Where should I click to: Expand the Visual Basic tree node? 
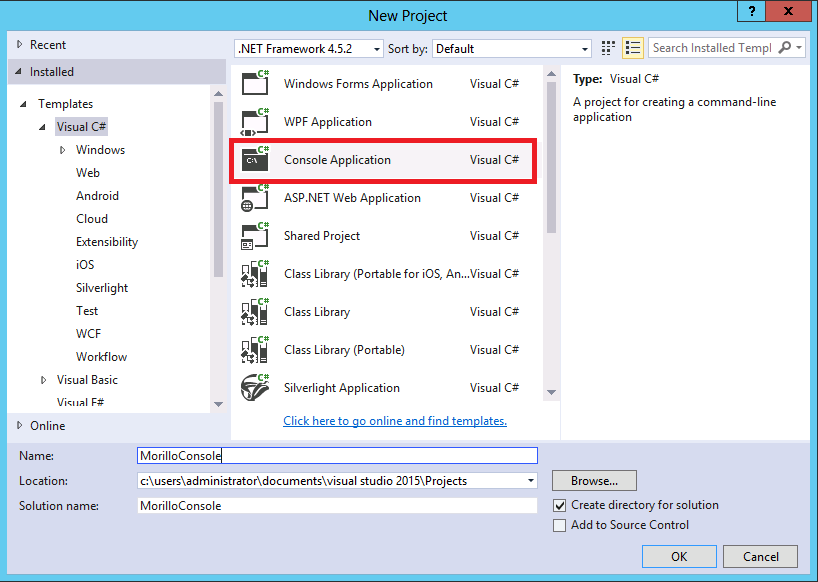(43, 380)
